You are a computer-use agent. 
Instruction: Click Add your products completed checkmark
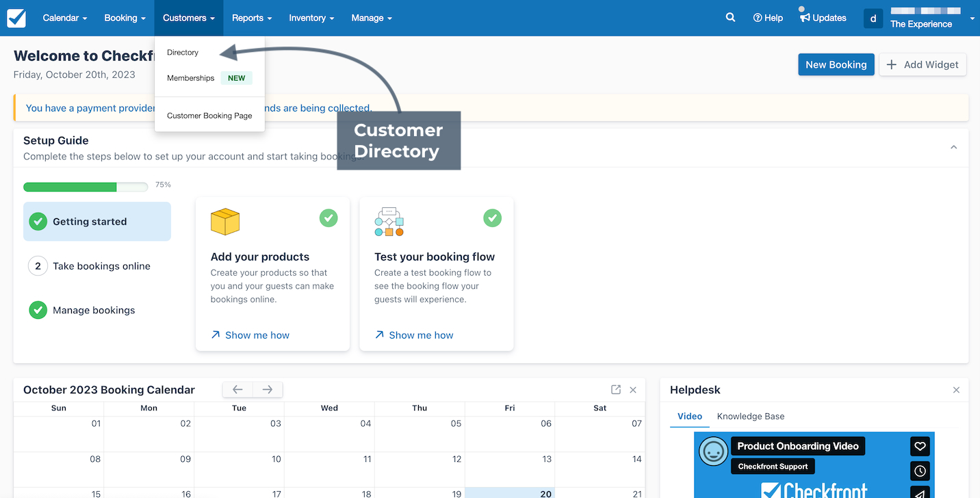[x=328, y=218]
